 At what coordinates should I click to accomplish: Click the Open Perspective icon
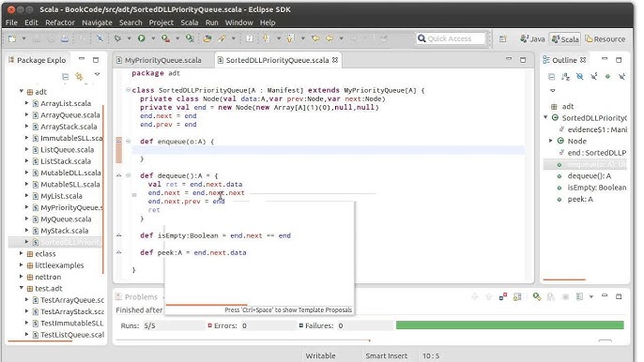pyautogui.click(x=503, y=39)
